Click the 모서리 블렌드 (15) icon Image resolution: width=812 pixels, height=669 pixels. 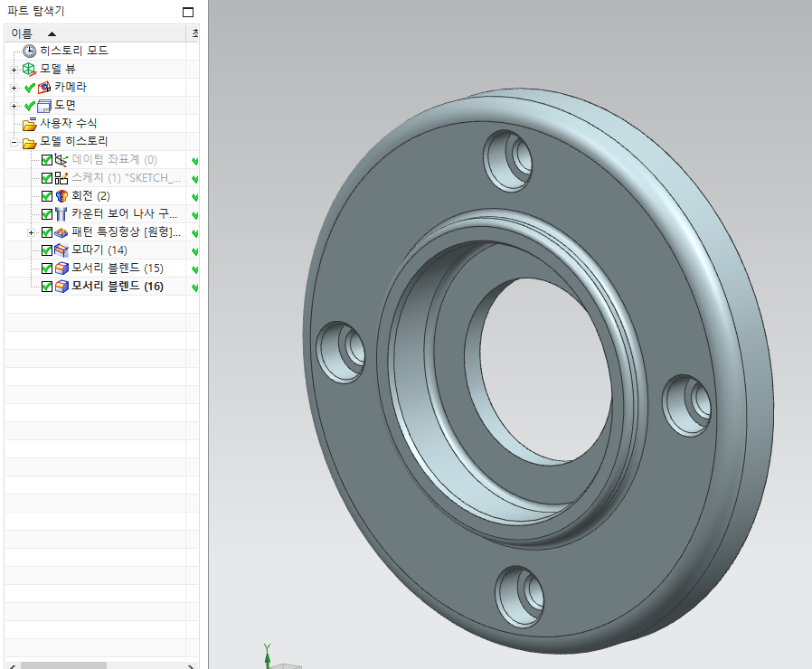click(61, 269)
